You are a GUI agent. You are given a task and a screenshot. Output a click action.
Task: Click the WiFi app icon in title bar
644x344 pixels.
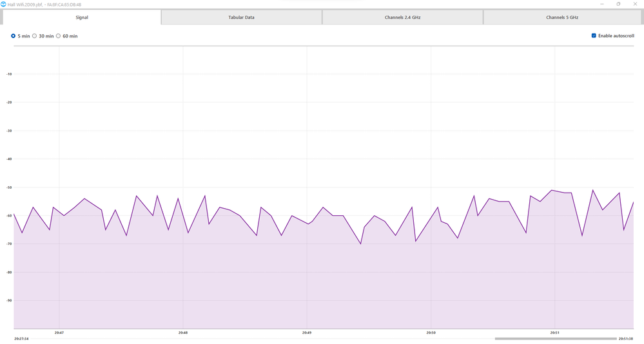[x=3, y=4]
